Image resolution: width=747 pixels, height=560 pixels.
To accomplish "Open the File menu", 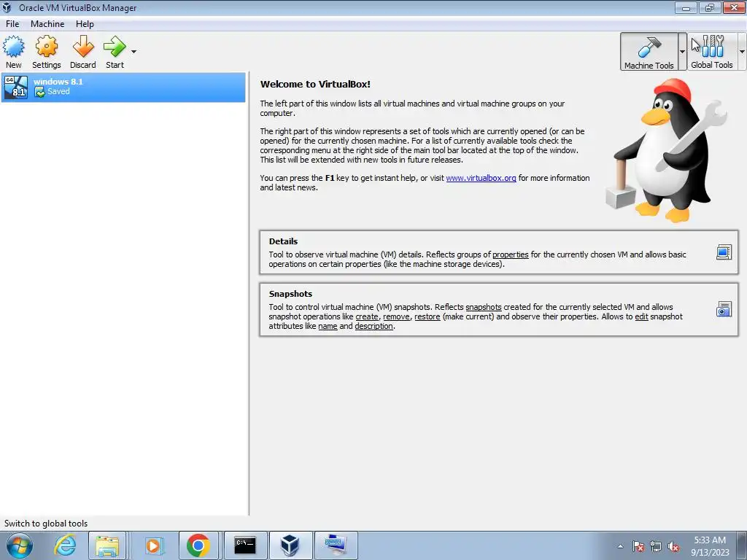I will pos(12,24).
